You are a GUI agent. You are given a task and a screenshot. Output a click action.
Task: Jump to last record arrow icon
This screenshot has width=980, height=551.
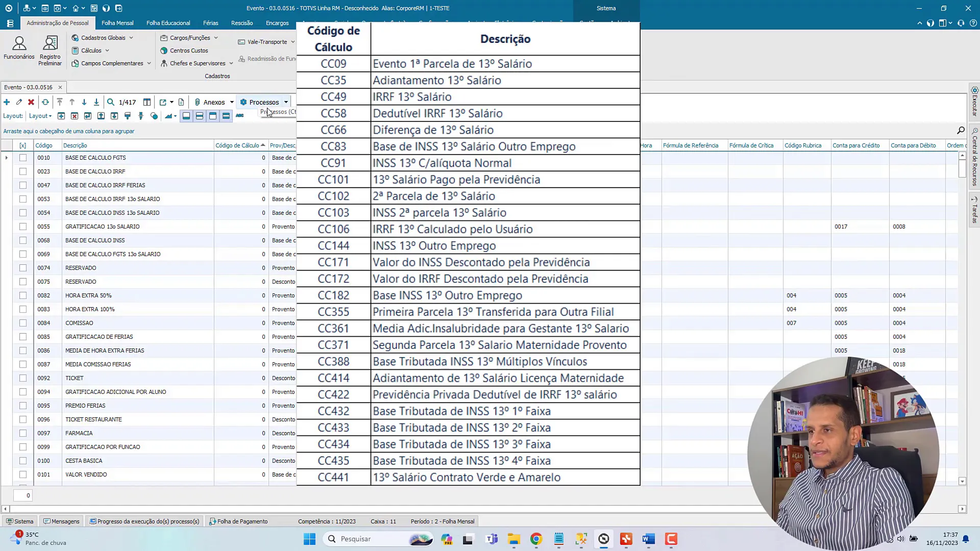pyautogui.click(x=96, y=102)
